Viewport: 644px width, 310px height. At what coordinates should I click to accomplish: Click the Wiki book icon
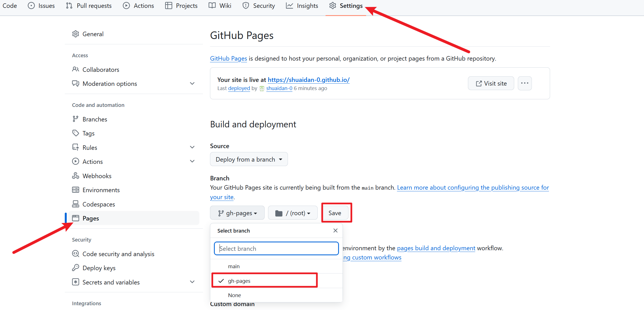[212, 6]
